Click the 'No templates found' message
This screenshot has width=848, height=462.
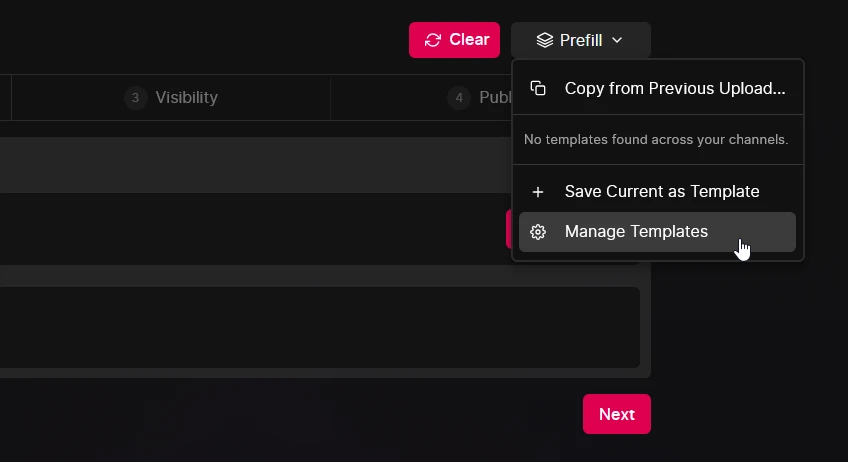coord(656,140)
